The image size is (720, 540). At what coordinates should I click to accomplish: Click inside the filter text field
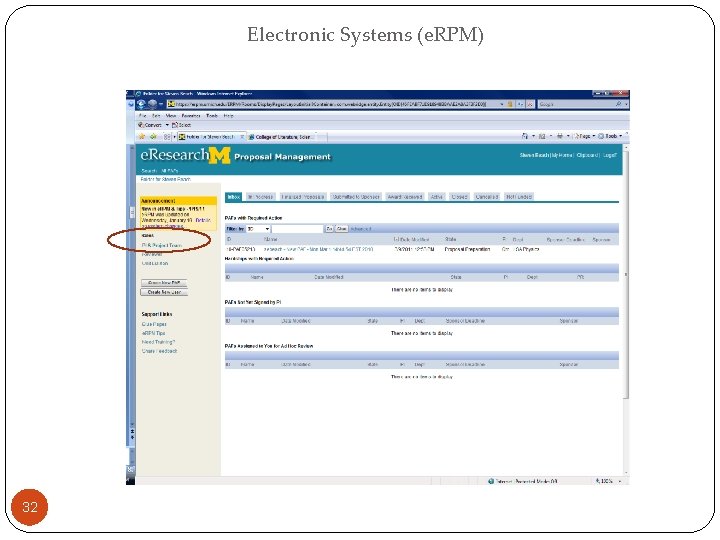coord(297,229)
